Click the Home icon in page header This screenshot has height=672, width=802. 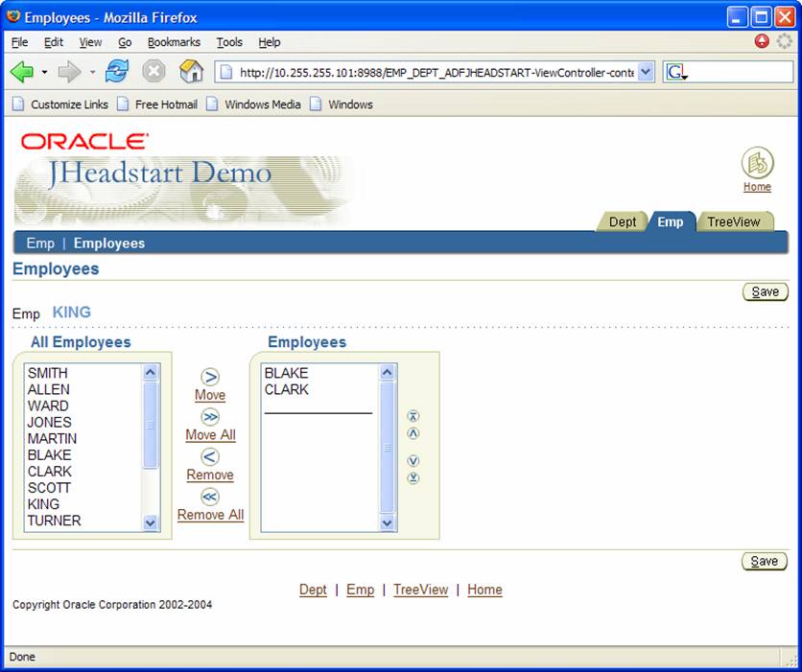point(757,163)
